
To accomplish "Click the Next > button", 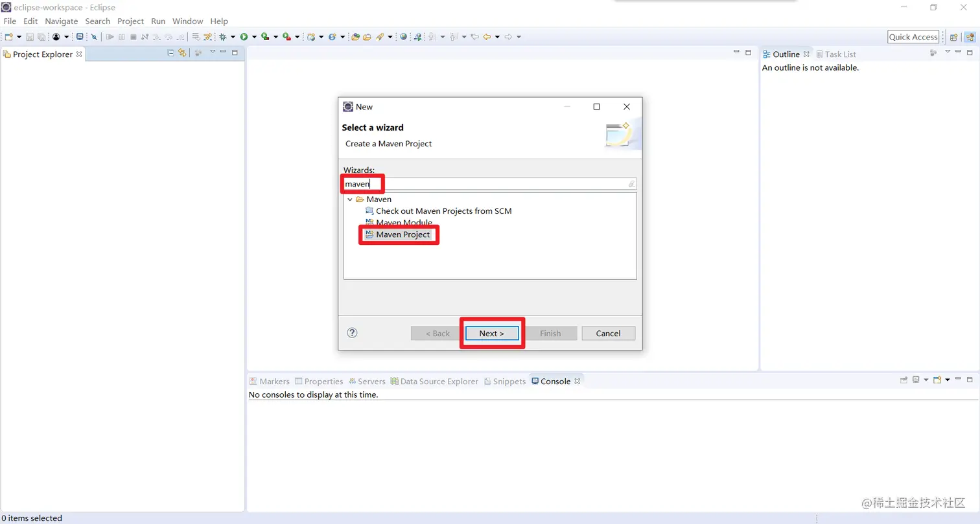I will tap(492, 333).
